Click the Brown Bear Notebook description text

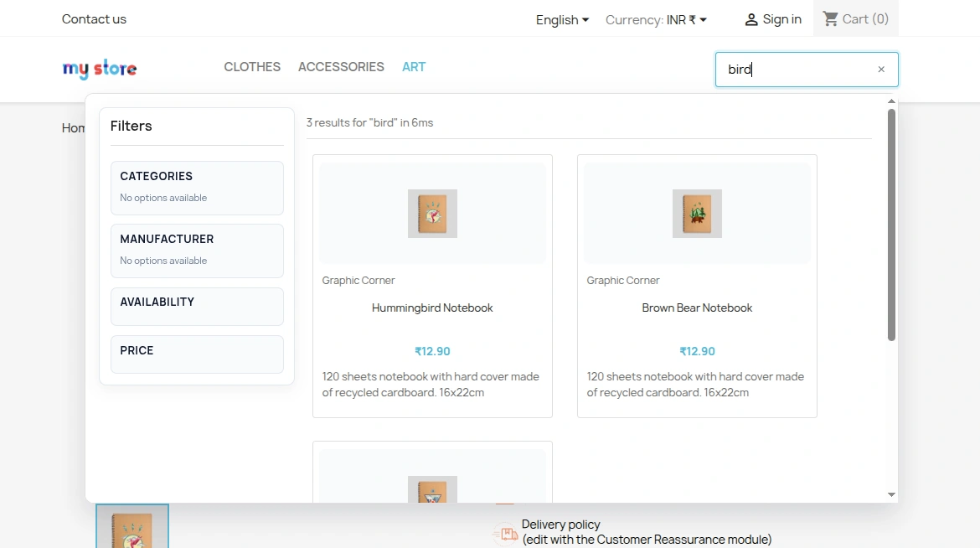tap(695, 385)
